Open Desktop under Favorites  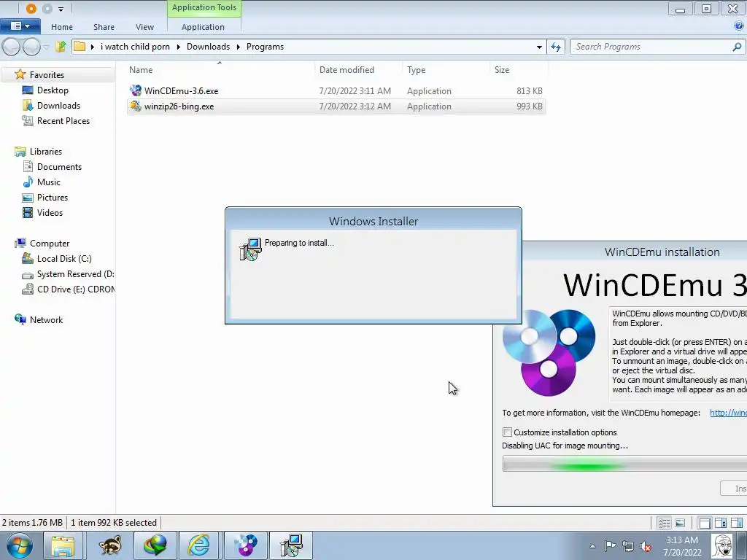point(53,90)
